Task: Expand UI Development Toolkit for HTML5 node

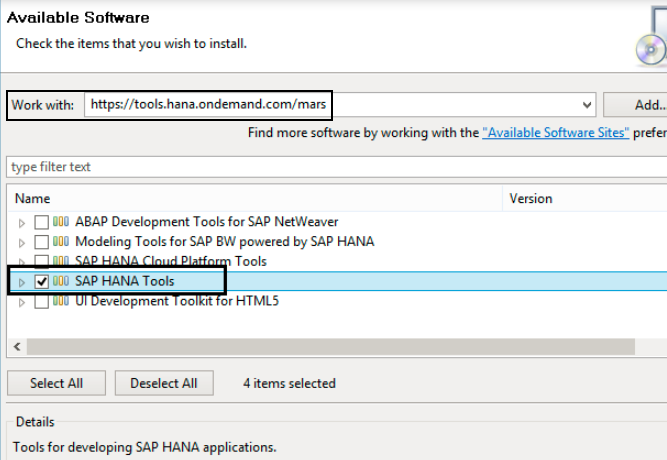Action: (23, 301)
